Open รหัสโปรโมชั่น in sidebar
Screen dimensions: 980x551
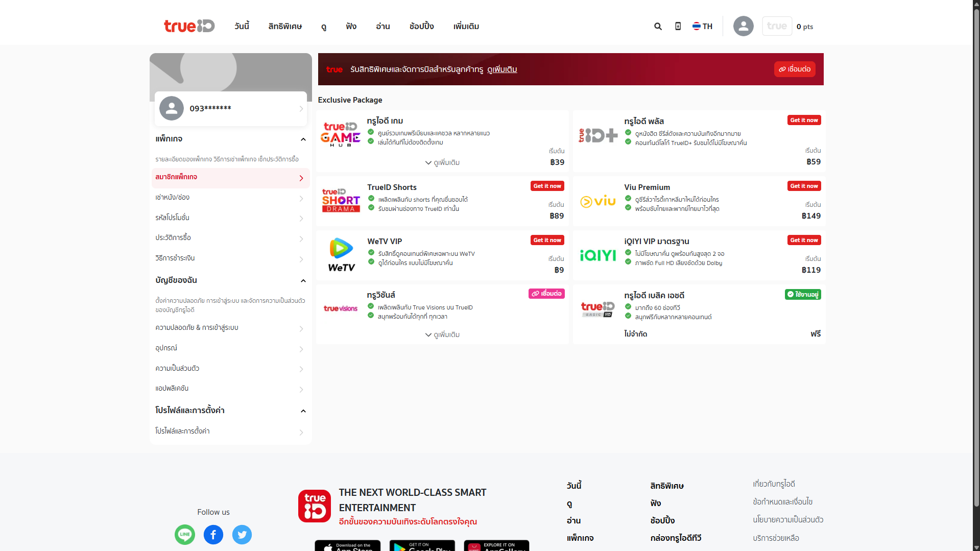(231, 219)
